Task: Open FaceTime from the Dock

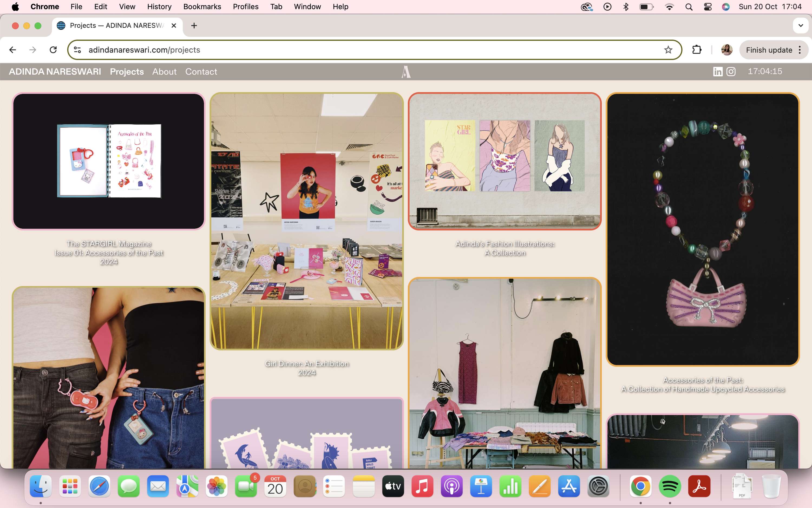Action: (246, 486)
